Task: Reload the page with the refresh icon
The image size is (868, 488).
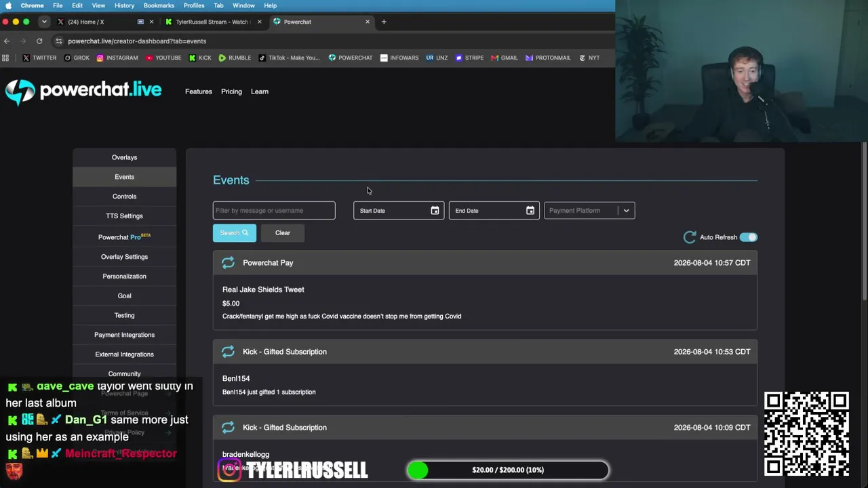Action: pos(39,41)
